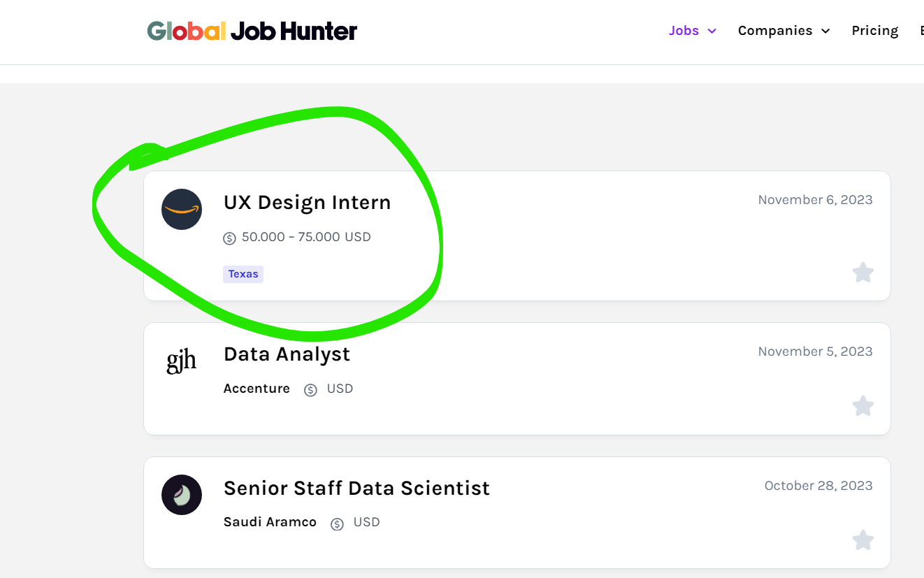Image resolution: width=924 pixels, height=578 pixels.
Task: Expand the Companies dropdown menu
Action: tap(784, 31)
